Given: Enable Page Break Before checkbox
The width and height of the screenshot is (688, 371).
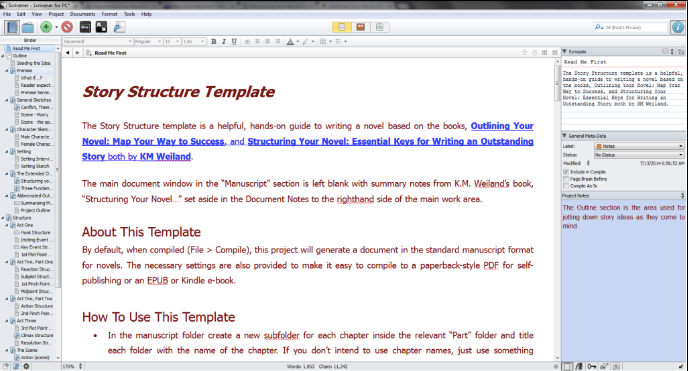Looking at the screenshot, I should coord(566,179).
